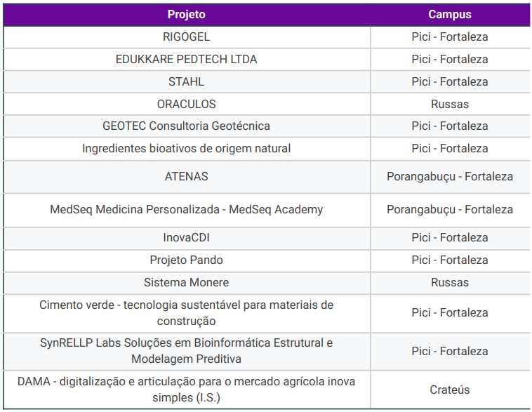The height and width of the screenshot is (412, 532).
Task: Select the Projeto Pando cell
Action: click(186, 260)
